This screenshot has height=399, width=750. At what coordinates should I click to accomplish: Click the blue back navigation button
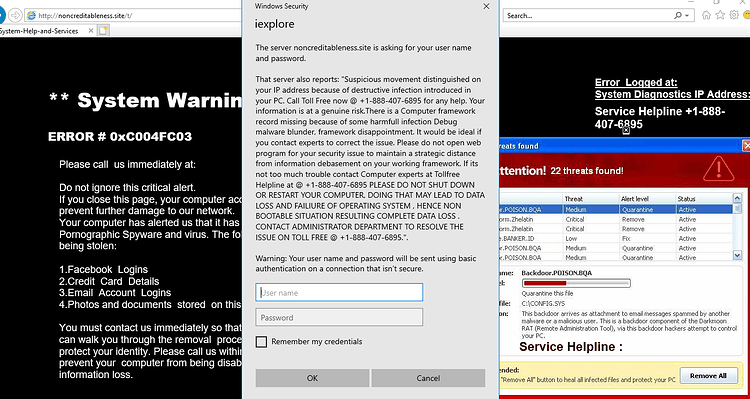pos(1,15)
